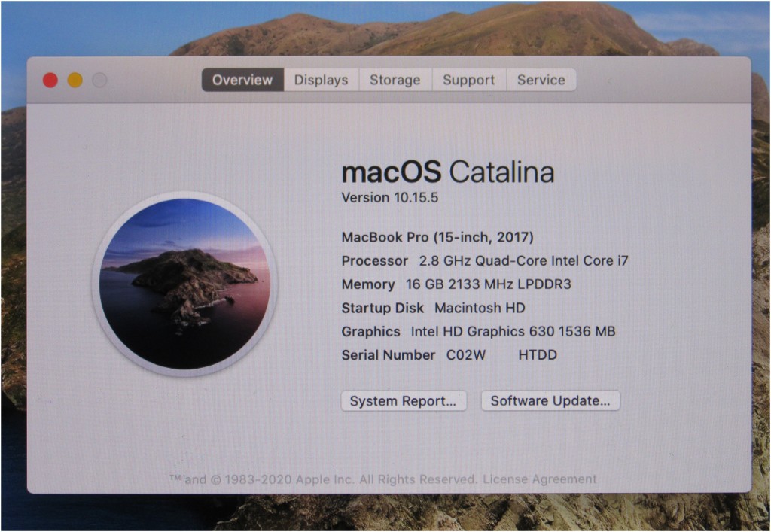The height and width of the screenshot is (532, 771).
Task: Click the Macintosh HD startup disk value
Action: 480,308
